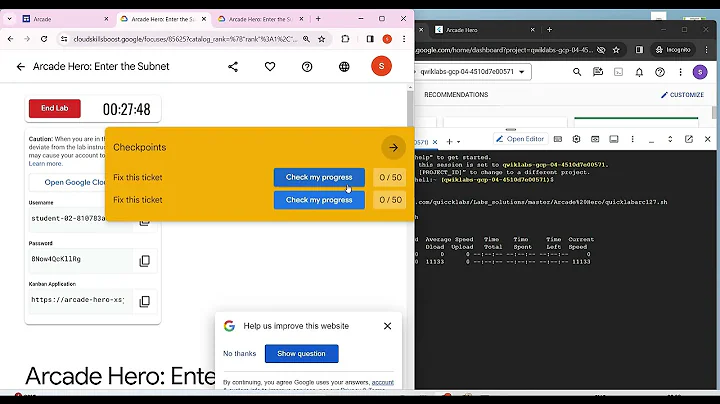Close the Cloud Shell panel

(x=707, y=139)
